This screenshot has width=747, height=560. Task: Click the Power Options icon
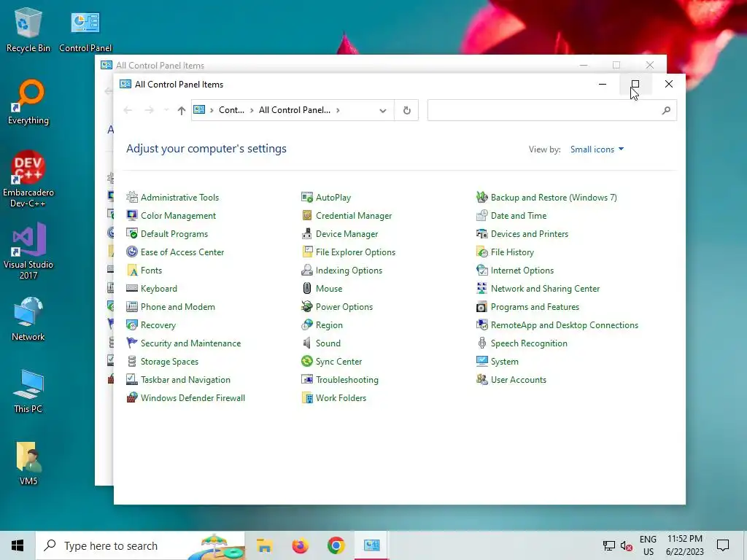pyautogui.click(x=307, y=307)
